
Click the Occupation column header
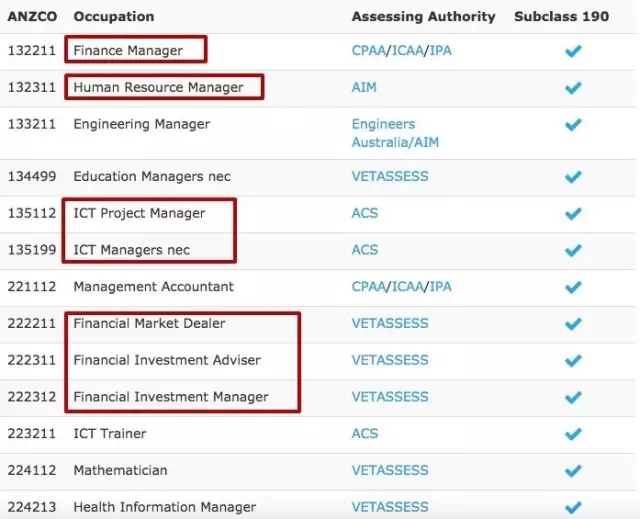114,16
